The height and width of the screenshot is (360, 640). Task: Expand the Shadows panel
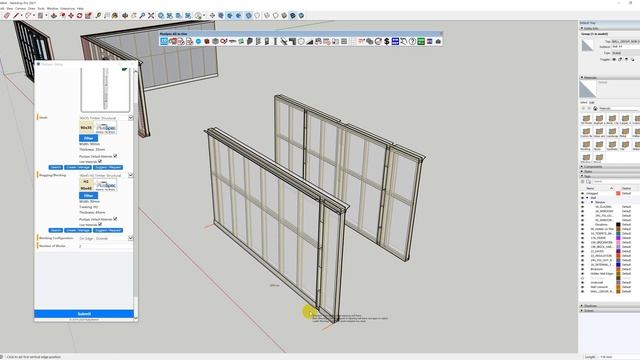tap(582, 306)
